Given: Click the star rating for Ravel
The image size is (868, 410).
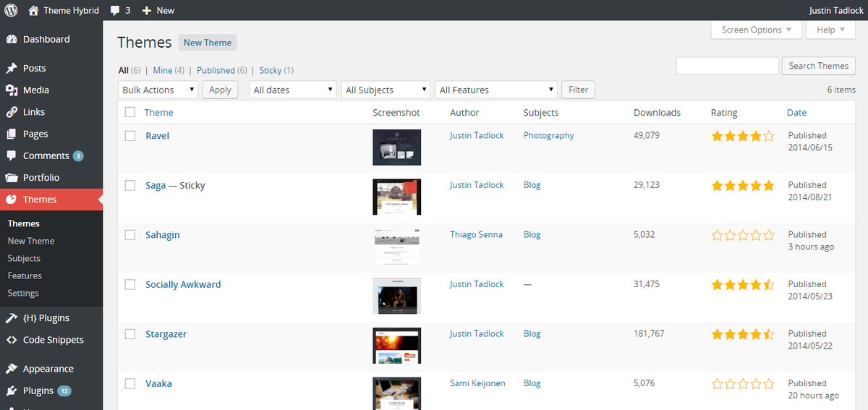Looking at the screenshot, I should tap(743, 136).
